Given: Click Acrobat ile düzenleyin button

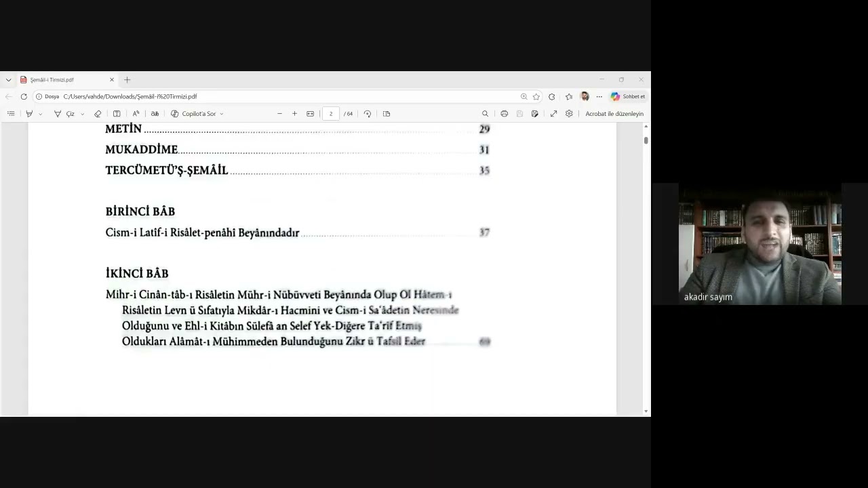Looking at the screenshot, I should pyautogui.click(x=614, y=114).
